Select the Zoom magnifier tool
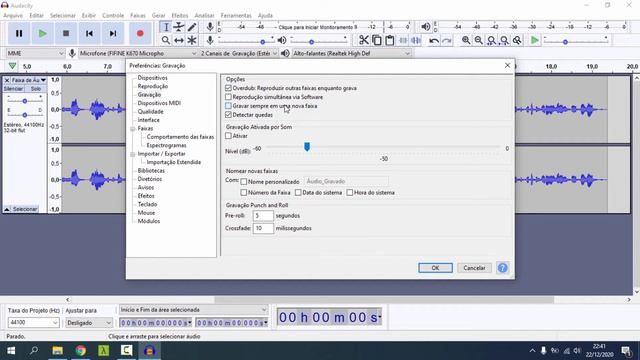 point(166,40)
